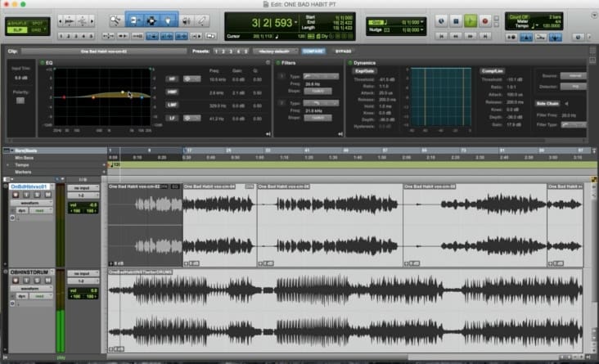The width and height of the screenshot is (599, 364).
Task: Select the Selector tool
Action: (151, 20)
